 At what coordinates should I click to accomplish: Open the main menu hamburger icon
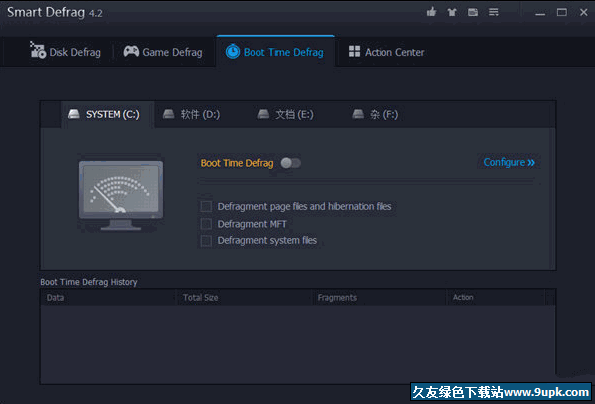tap(494, 12)
